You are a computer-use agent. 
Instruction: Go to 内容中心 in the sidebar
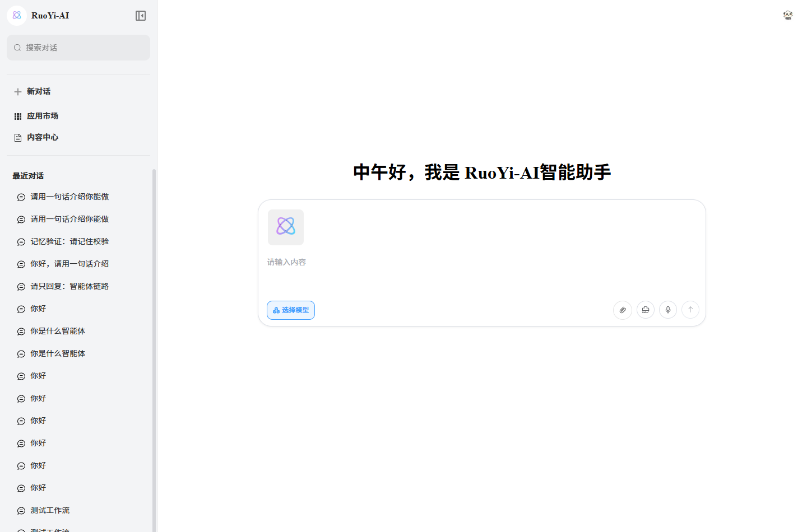point(78,137)
